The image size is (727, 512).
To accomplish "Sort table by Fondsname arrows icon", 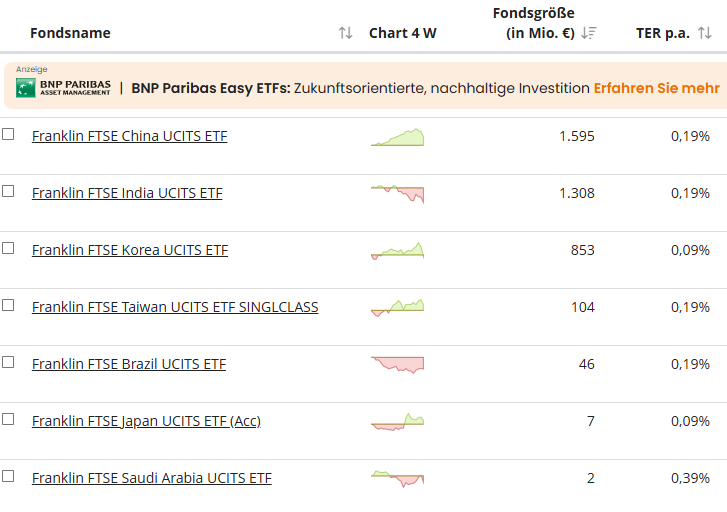I will click(345, 33).
